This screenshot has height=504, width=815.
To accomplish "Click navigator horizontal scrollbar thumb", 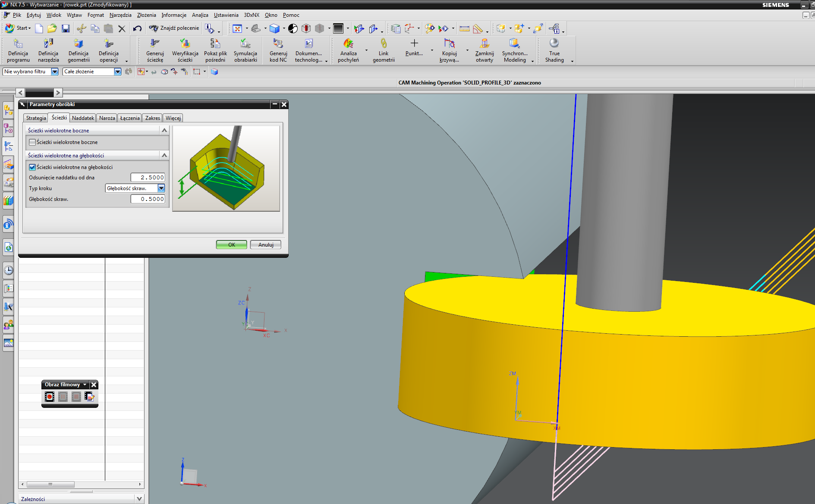I will tap(50, 484).
